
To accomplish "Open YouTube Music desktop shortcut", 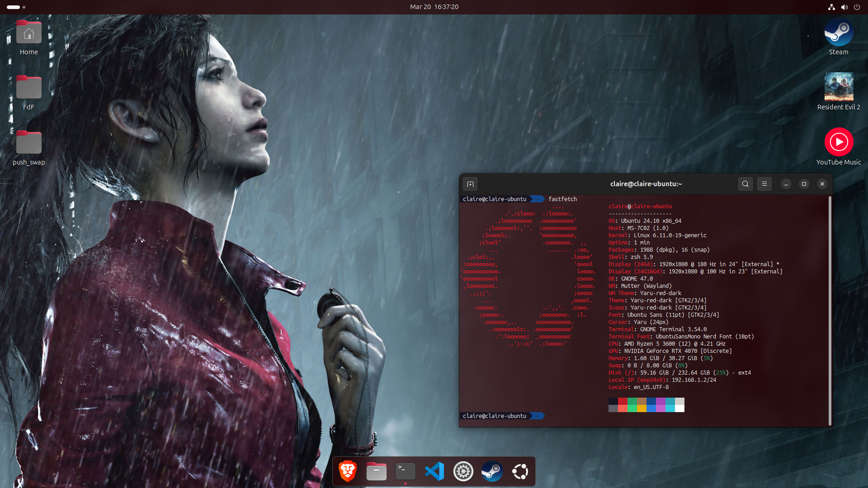I will click(x=839, y=147).
